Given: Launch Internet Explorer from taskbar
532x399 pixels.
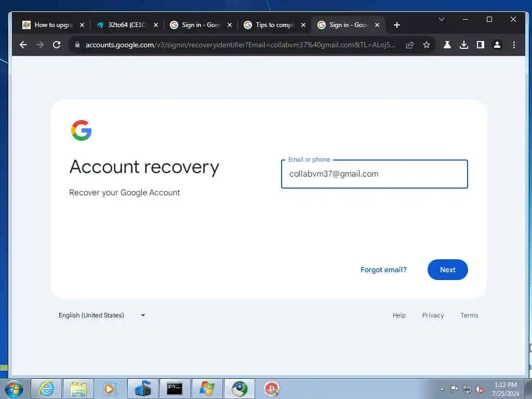Looking at the screenshot, I should pos(46,389).
